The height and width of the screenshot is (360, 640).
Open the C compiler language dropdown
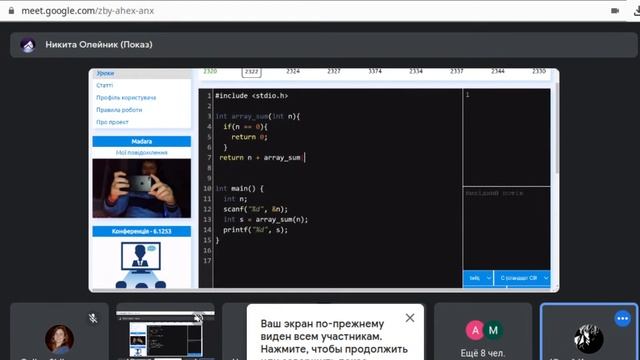tap(522, 278)
